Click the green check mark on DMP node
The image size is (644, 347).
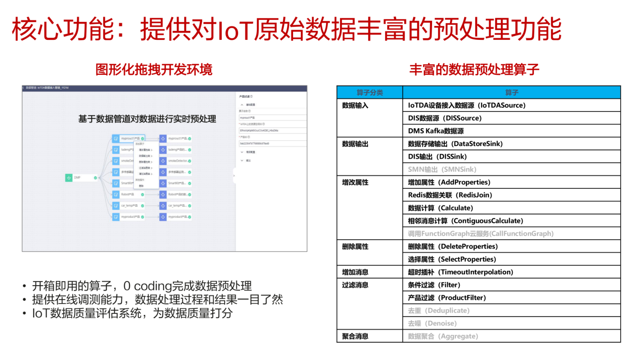tap(95, 178)
